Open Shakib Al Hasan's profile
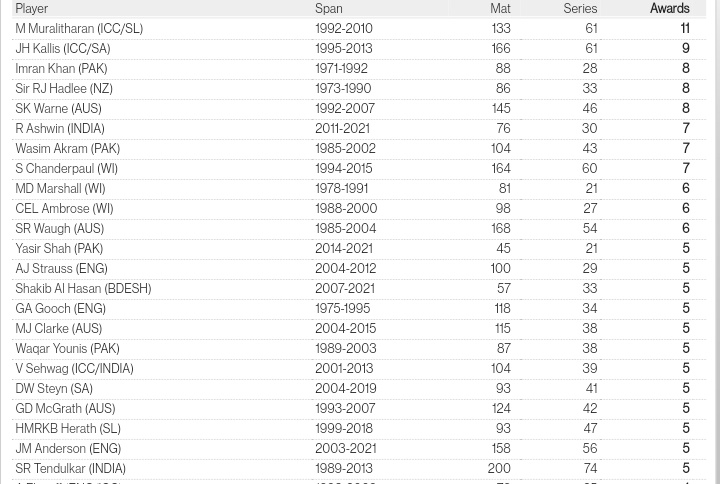The width and height of the screenshot is (720, 484). [58, 289]
